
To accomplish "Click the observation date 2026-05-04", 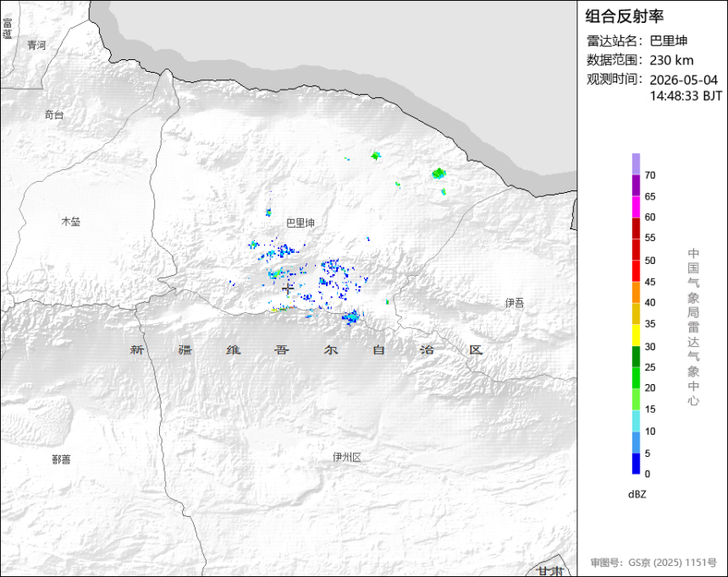I will [683, 80].
